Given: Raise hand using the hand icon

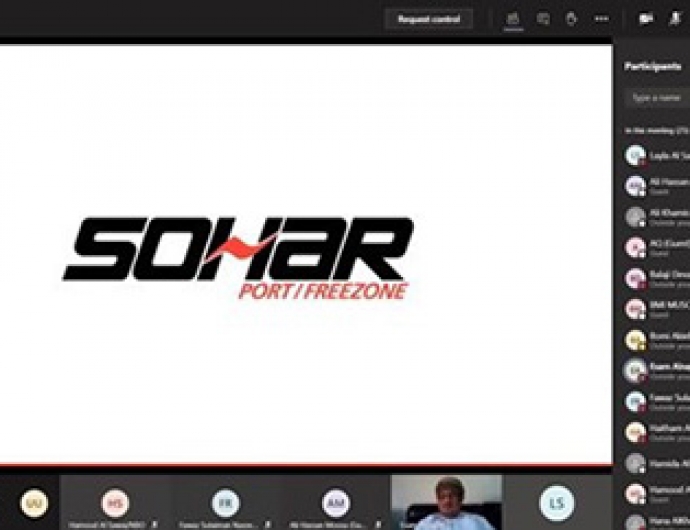Looking at the screenshot, I should (571, 19).
